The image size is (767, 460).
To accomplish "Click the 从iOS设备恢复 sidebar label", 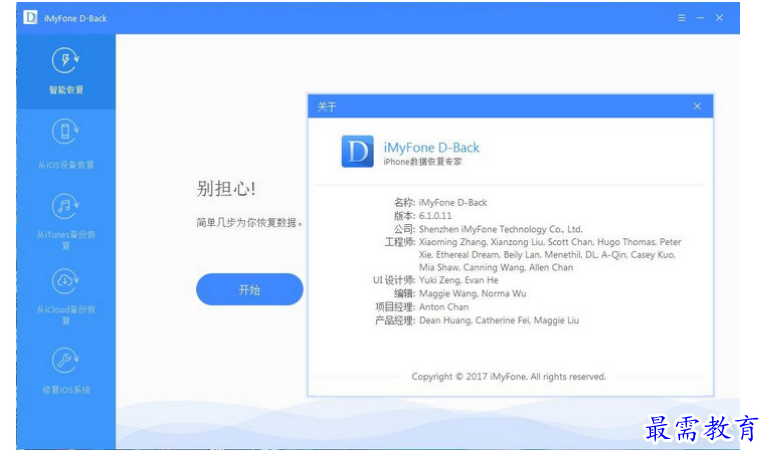I will click(66, 165).
